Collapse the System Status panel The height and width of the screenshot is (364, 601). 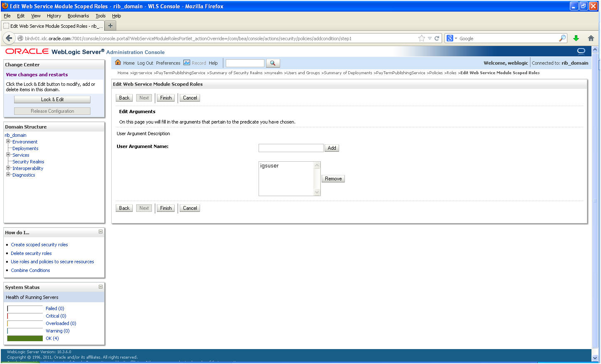(100, 286)
